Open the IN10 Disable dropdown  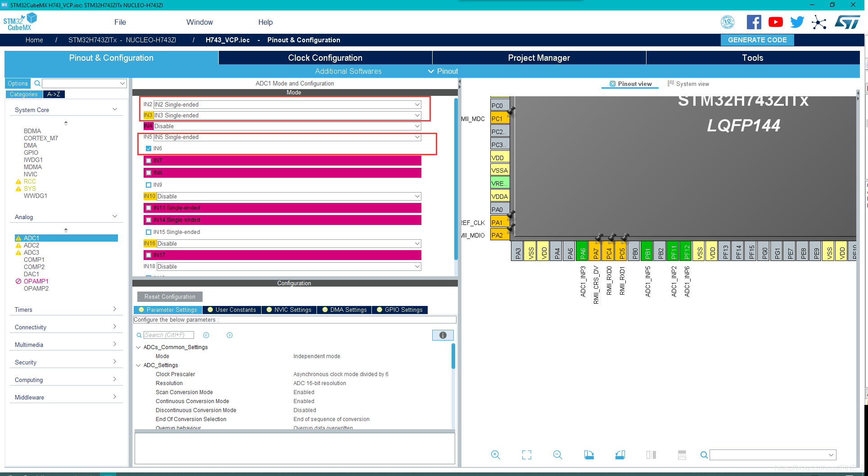click(x=289, y=196)
